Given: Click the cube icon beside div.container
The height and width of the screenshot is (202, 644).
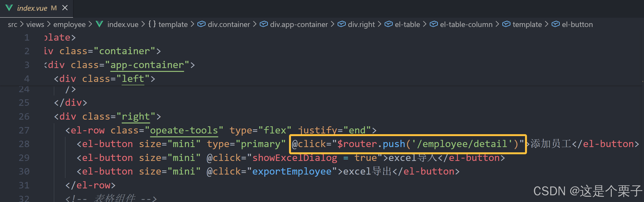Looking at the screenshot, I should tap(202, 24).
